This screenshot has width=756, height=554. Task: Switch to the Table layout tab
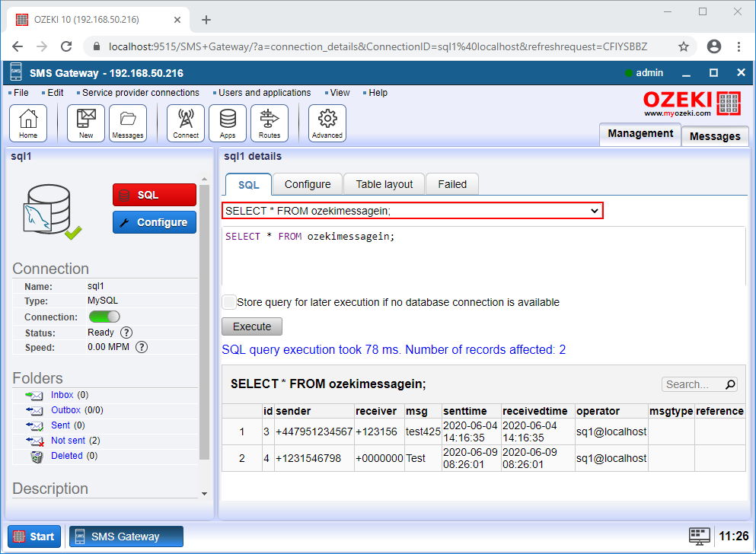384,183
